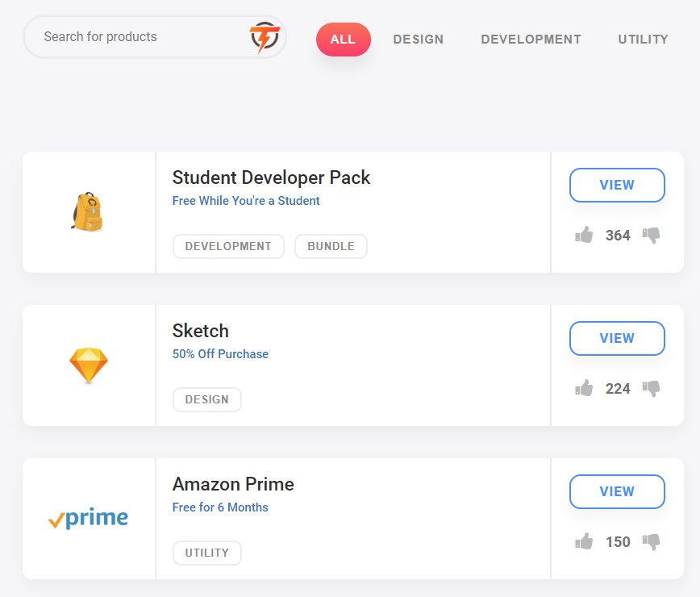Viewport: 700px width, 597px height.
Task: Upvote the Student Developer Pack
Action: pyautogui.click(x=584, y=235)
